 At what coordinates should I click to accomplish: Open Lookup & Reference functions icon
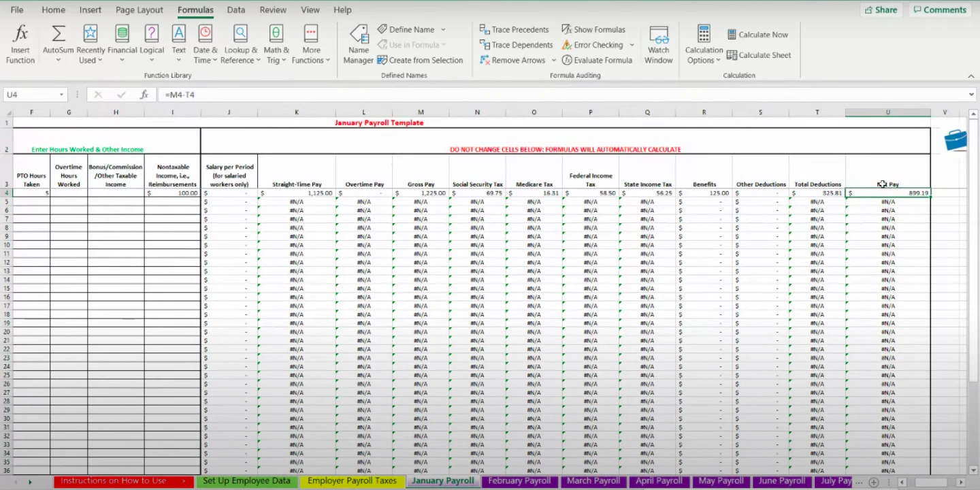click(x=240, y=33)
